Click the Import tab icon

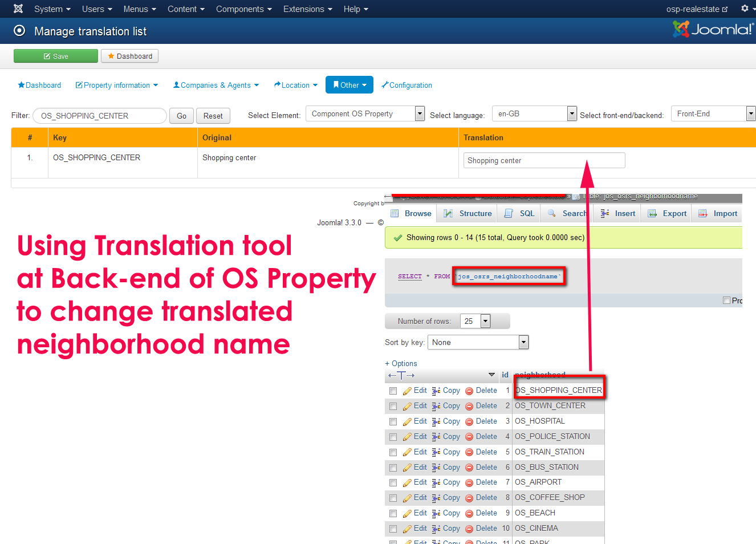click(703, 213)
